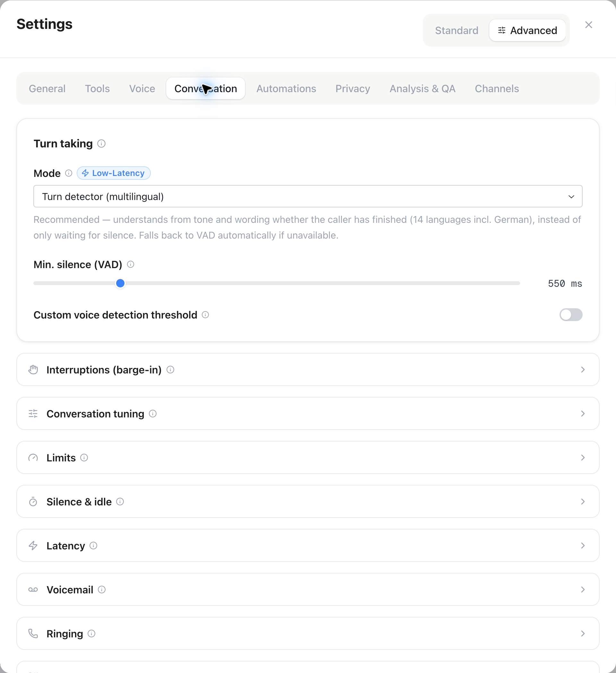Click the info icon next to Limits
This screenshot has height=673, width=616.
(x=84, y=458)
